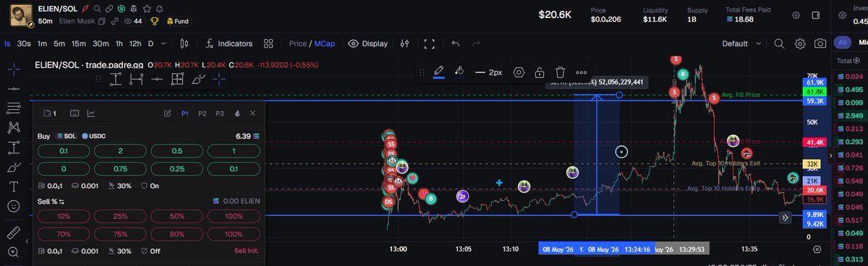Open chart settings gear icon
868x266 pixels.
(x=800, y=43)
